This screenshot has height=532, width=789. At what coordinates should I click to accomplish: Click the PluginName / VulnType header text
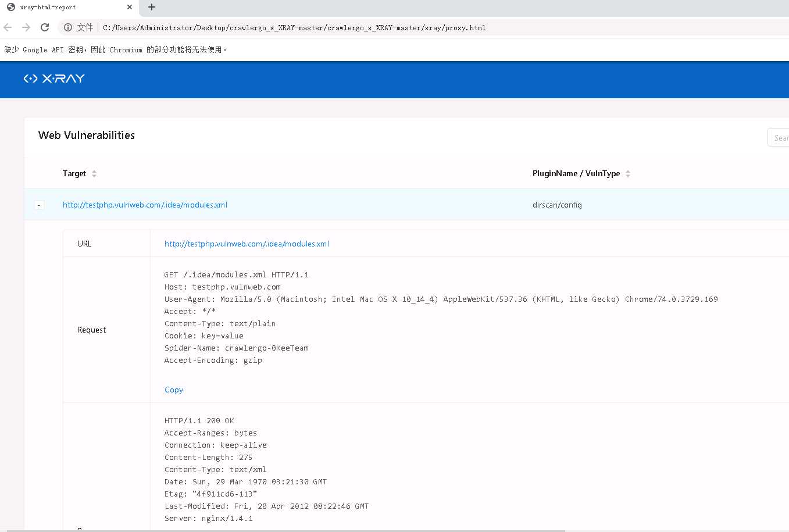tap(576, 173)
